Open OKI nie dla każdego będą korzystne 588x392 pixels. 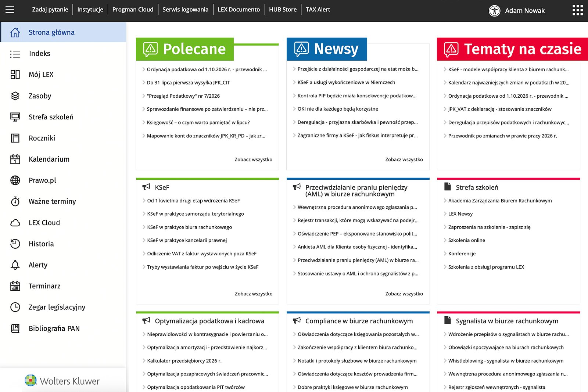point(338,109)
